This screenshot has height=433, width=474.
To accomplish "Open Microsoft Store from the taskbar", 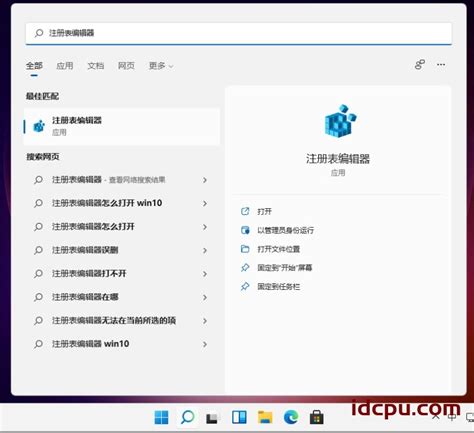I will click(x=316, y=417).
